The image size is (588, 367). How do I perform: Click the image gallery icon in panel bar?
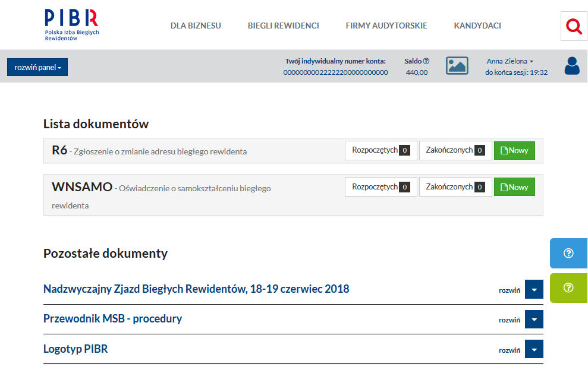point(457,66)
